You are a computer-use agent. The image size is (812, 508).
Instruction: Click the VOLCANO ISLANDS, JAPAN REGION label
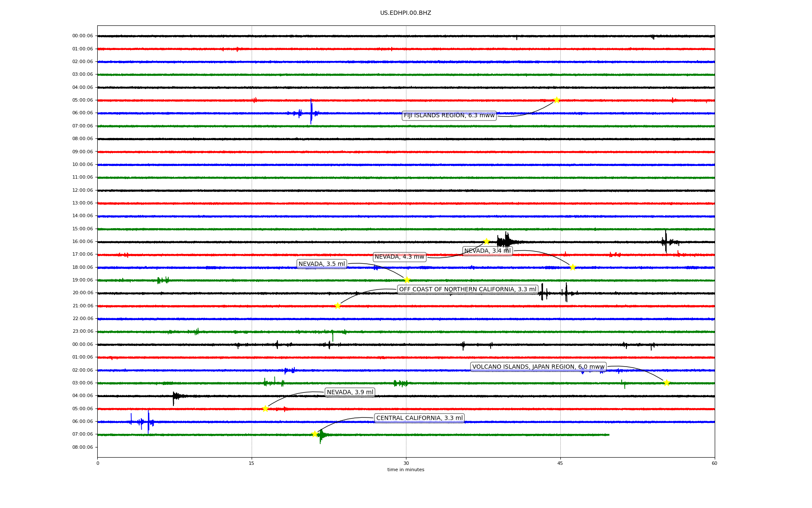pos(538,367)
